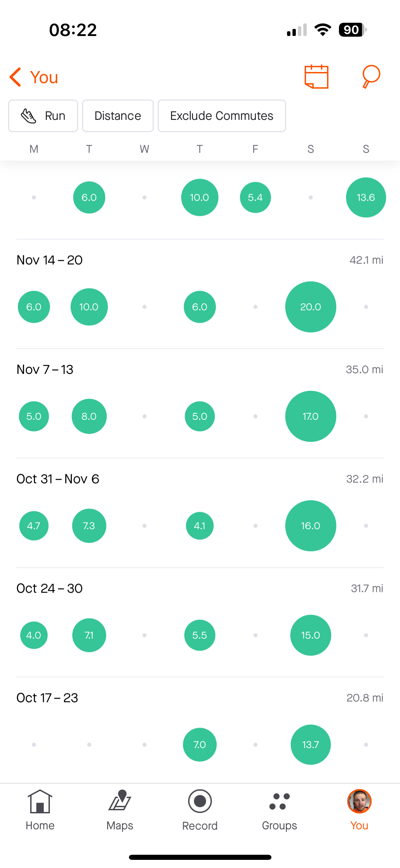400x868 pixels.
Task: Open the Run sport type filter
Action: pos(43,116)
